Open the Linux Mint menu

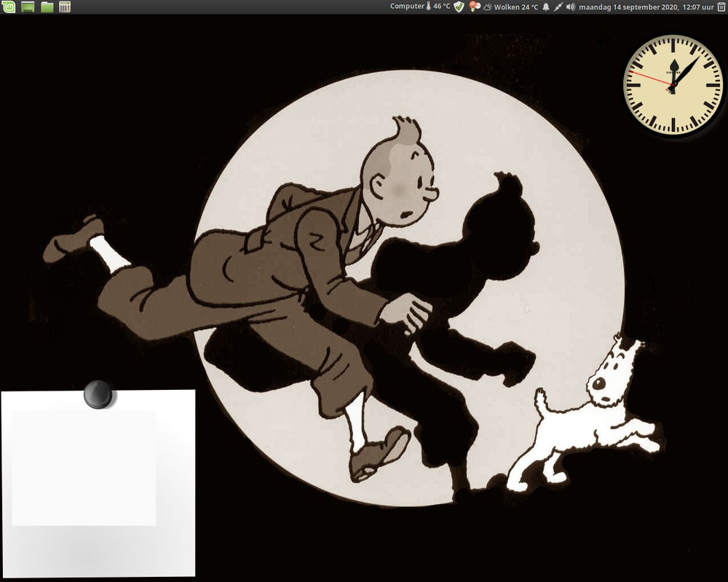pos(9,7)
